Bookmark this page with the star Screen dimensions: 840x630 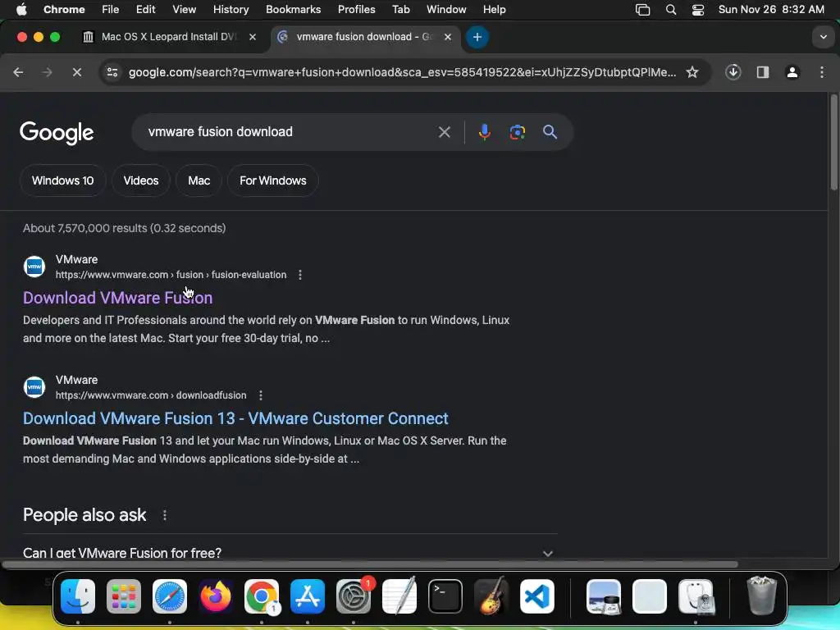692,72
